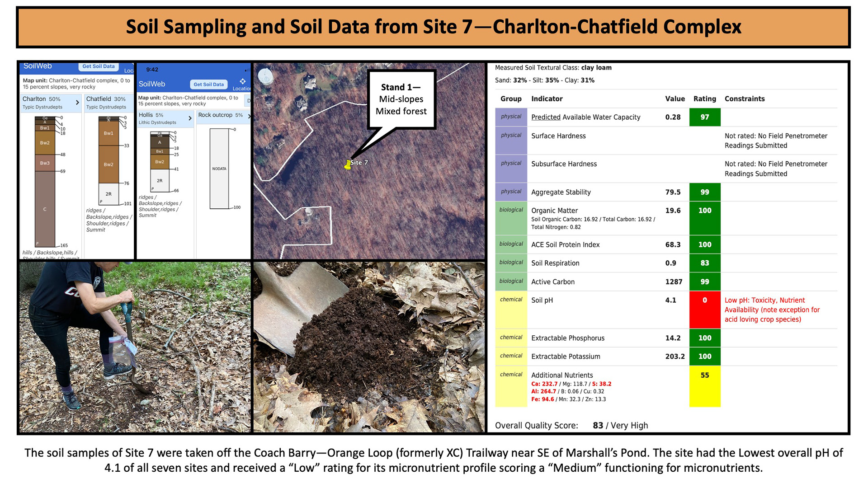Click the Ca: 232.7 nutrient value
Screen dimensions: 868x488
point(544,384)
